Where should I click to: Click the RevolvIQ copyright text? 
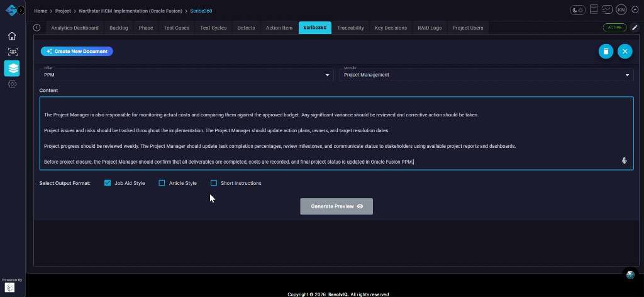(x=338, y=294)
